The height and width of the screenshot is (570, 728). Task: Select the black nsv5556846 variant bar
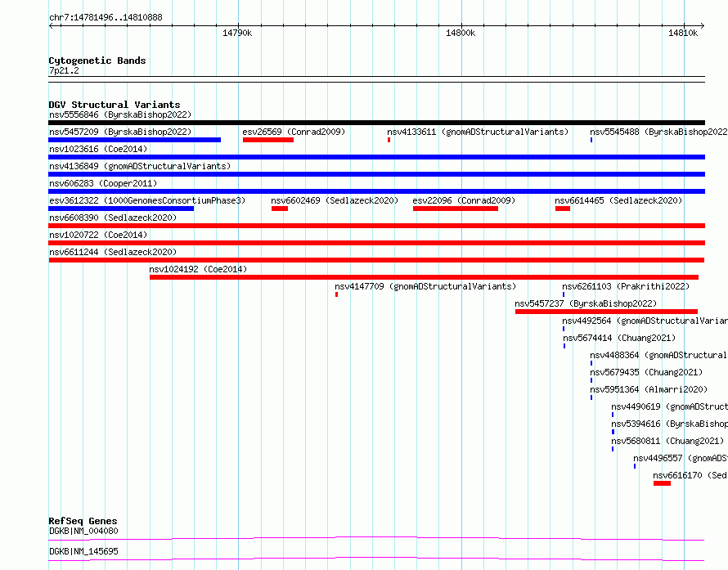pos(376,123)
